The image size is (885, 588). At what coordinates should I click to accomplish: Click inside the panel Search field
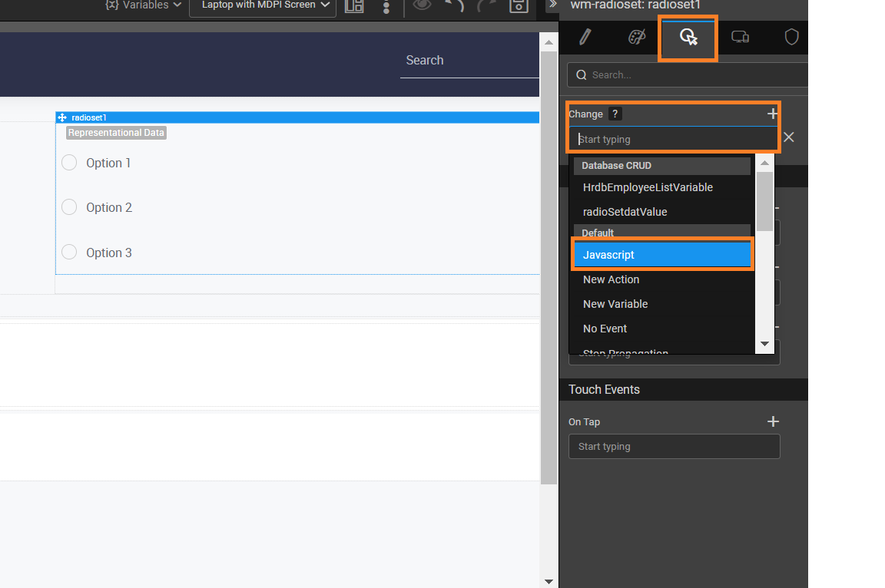[684, 74]
